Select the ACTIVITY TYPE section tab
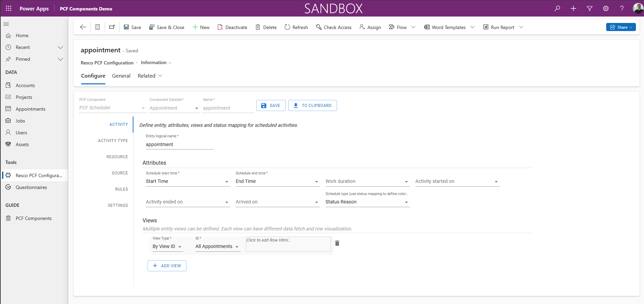Viewport: 644px width, 304px height. [x=113, y=141]
